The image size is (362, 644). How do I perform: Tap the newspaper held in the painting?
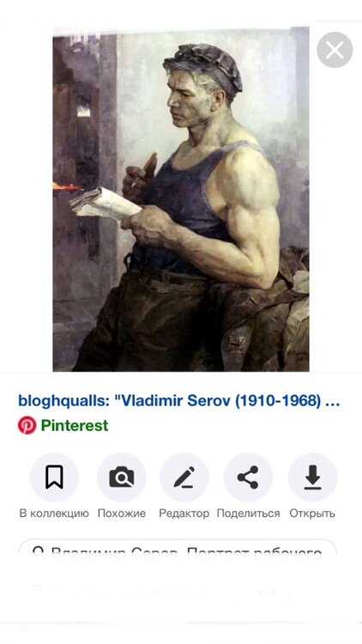click(x=105, y=204)
